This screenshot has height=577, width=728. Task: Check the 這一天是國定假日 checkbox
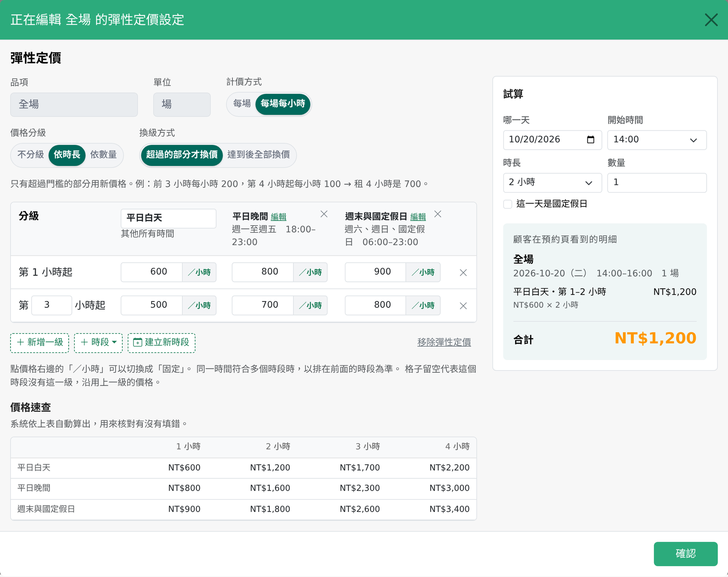point(508,204)
